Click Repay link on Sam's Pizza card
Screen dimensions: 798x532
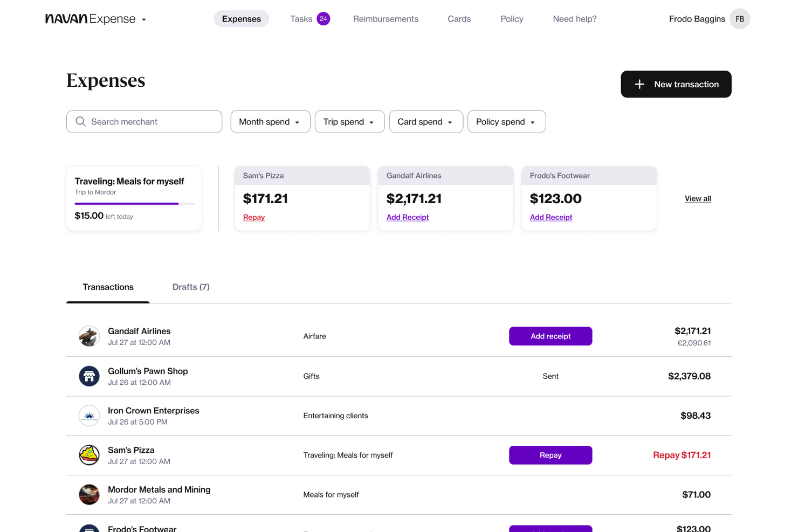tap(254, 217)
